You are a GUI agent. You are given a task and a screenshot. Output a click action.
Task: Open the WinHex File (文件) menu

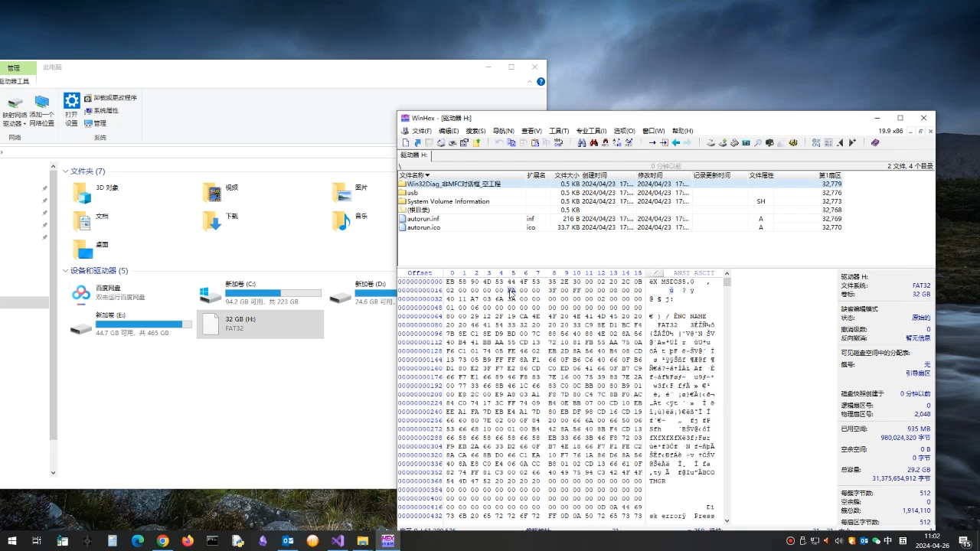422,131
